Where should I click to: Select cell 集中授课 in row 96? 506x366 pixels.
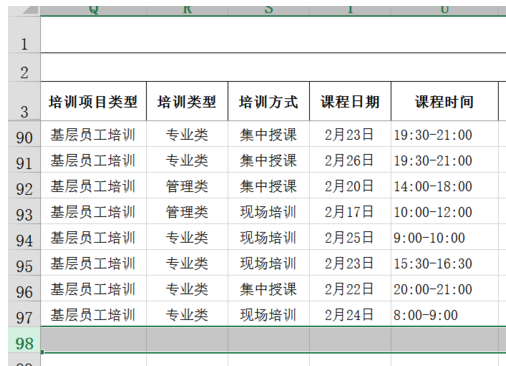click(269, 288)
